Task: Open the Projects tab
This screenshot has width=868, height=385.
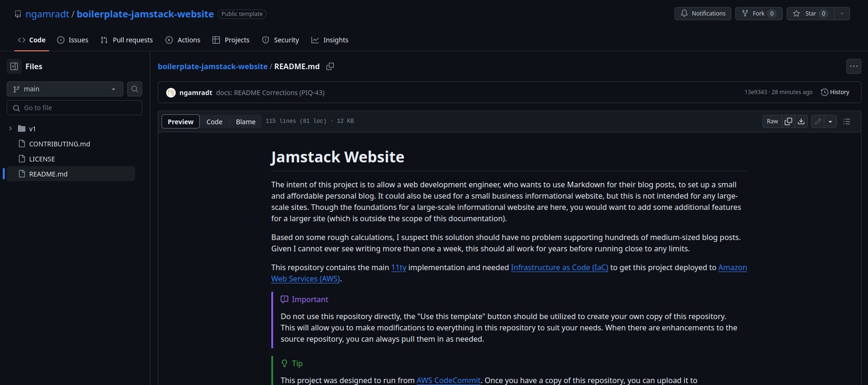Action: point(231,40)
